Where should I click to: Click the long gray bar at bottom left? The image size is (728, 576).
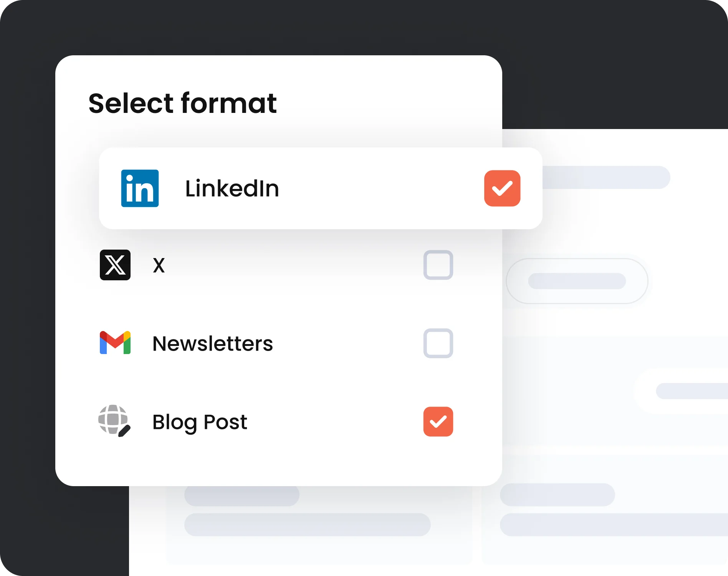[307, 525]
